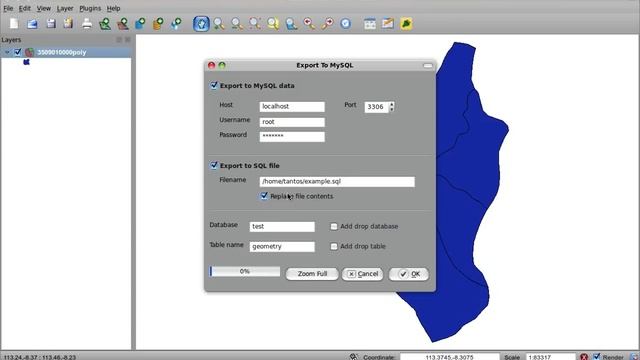
Task: Click the layer icon beside 3509010000poly
Action: pos(29,52)
